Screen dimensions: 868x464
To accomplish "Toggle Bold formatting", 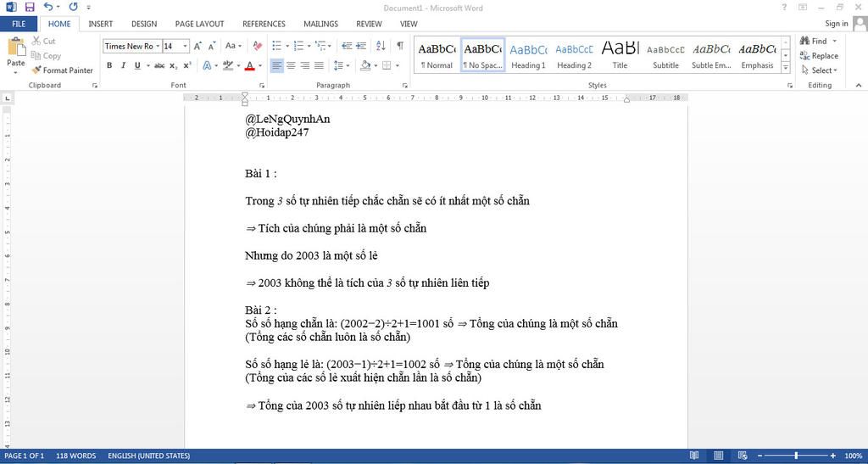I will (109, 65).
